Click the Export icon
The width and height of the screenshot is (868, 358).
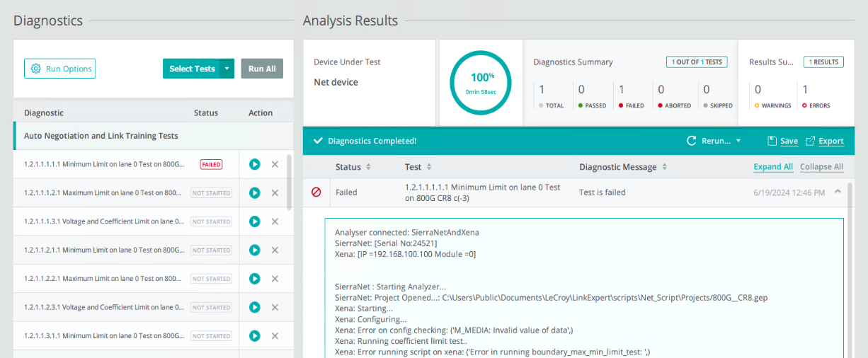pyautogui.click(x=811, y=141)
